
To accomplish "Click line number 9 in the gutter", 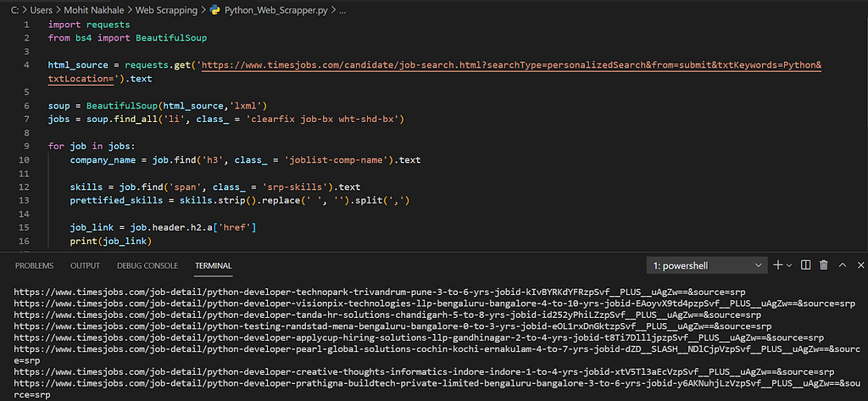I will click(x=26, y=147).
